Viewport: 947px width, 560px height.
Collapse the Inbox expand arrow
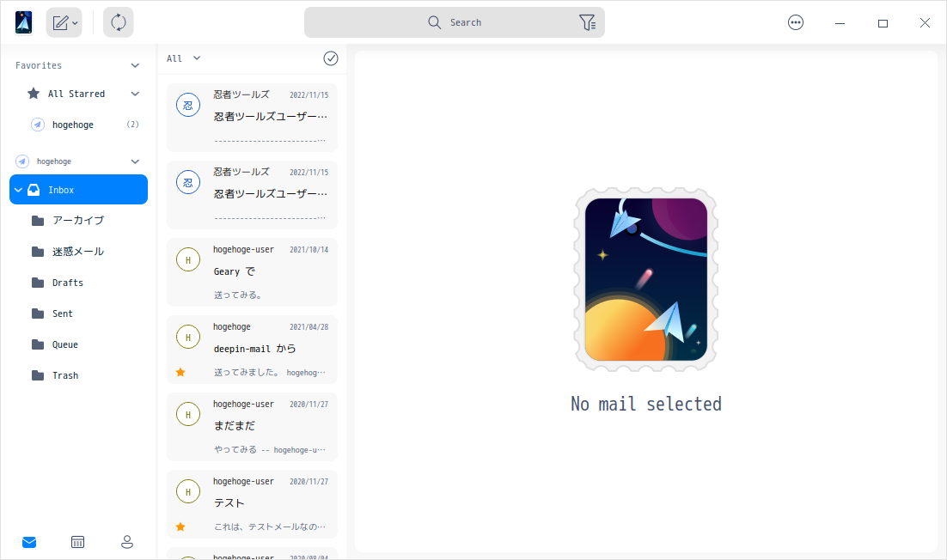[x=18, y=190]
